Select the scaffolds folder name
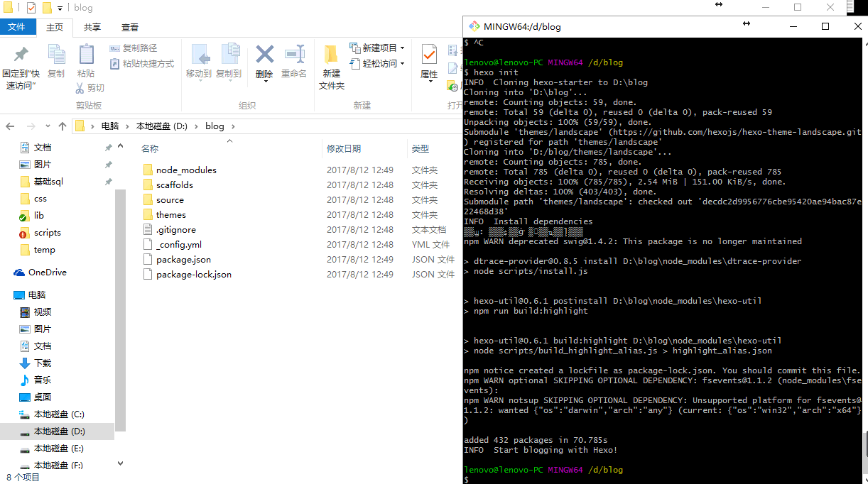Screen dimensions: 868x484 point(175,185)
